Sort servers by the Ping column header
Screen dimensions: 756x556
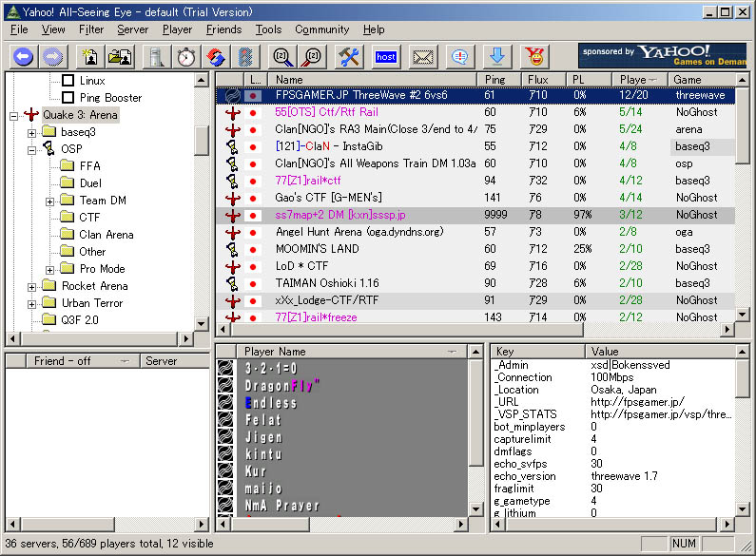[499, 80]
